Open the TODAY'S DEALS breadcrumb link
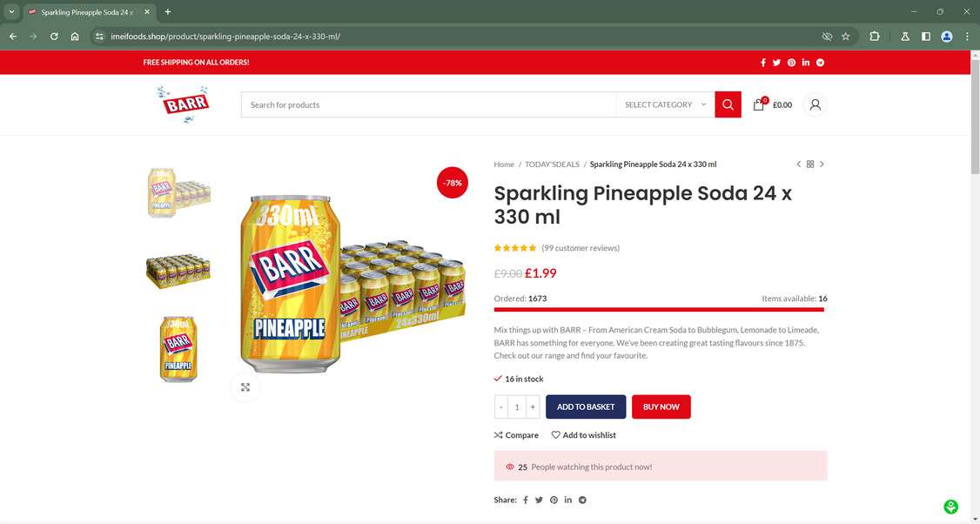Image resolution: width=980 pixels, height=524 pixels. (552, 164)
